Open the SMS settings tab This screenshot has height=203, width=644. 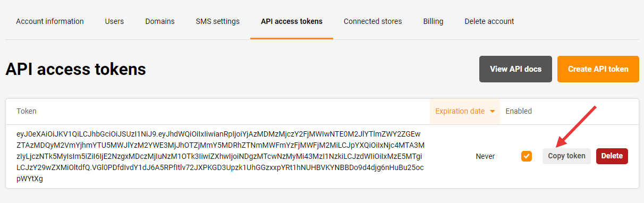click(x=217, y=21)
